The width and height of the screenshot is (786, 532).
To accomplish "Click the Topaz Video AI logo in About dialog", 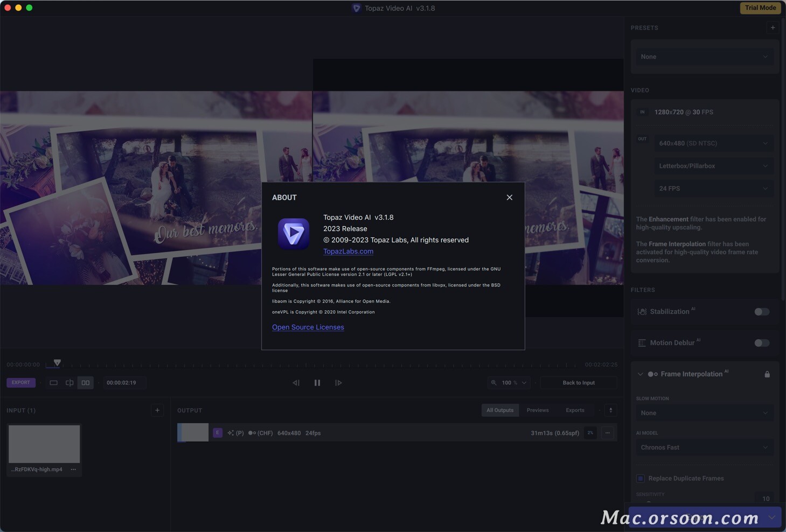I will [294, 234].
